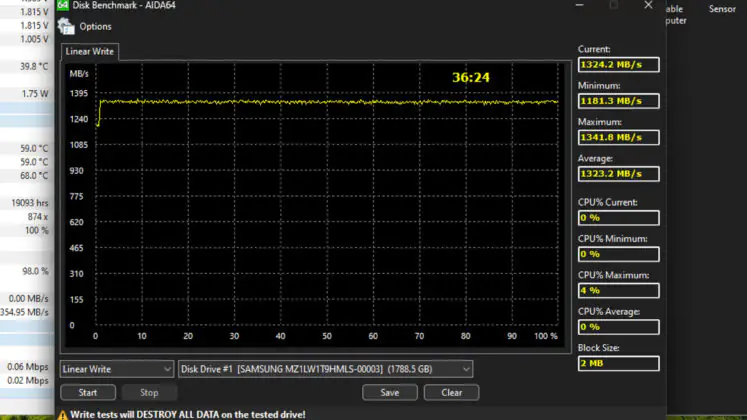Viewport: 747px width, 420px height.
Task: Click the warning icon beside DESTROY ALL DATA
Action: click(62, 415)
